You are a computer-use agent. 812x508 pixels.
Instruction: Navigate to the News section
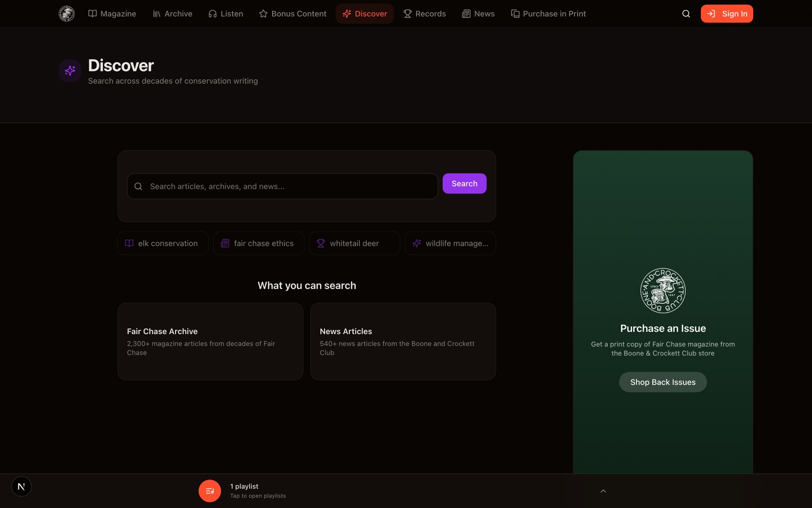point(478,14)
